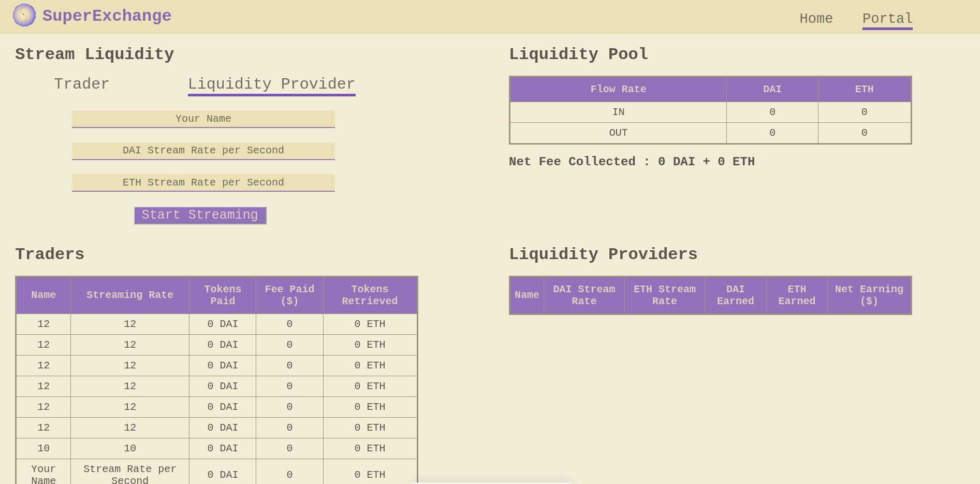
Task: Select the OUT row label
Action: pyautogui.click(x=618, y=133)
